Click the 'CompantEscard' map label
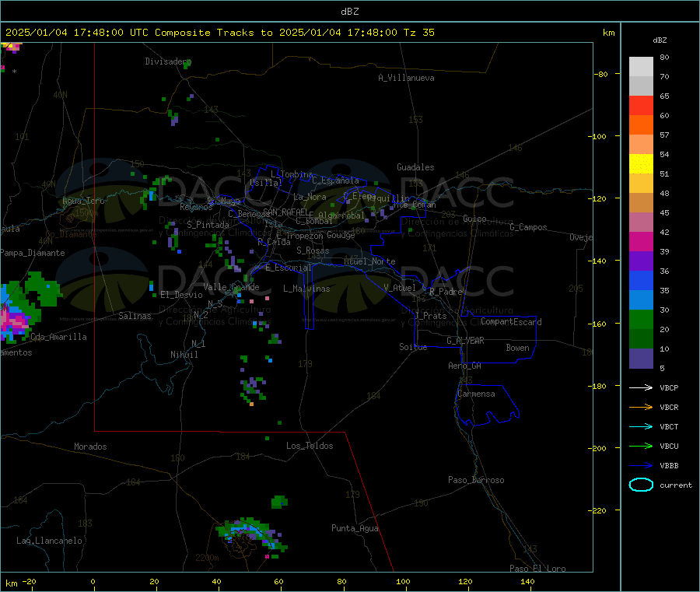700x592 pixels. 511,321
